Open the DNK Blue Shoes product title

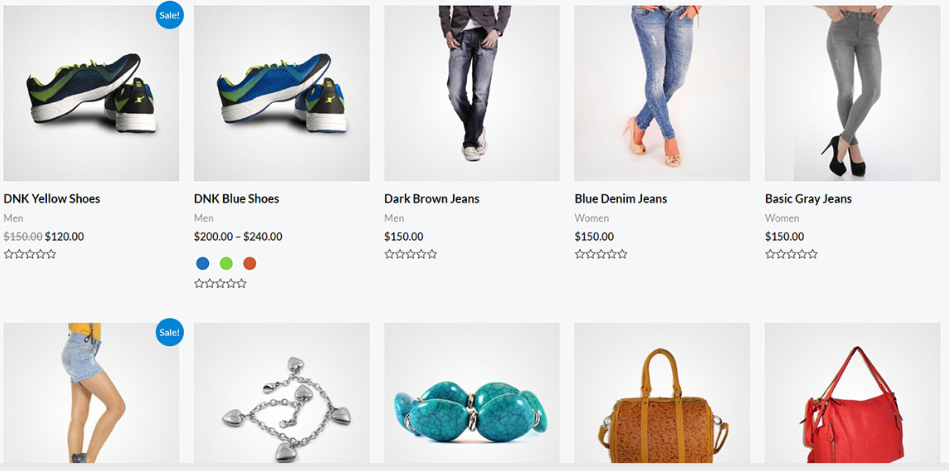click(x=237, y=199)
